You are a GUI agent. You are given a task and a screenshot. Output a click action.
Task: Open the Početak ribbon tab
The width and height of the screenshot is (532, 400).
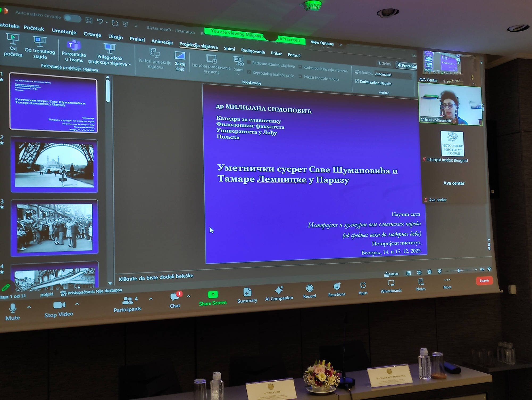[x=34, y=28]
